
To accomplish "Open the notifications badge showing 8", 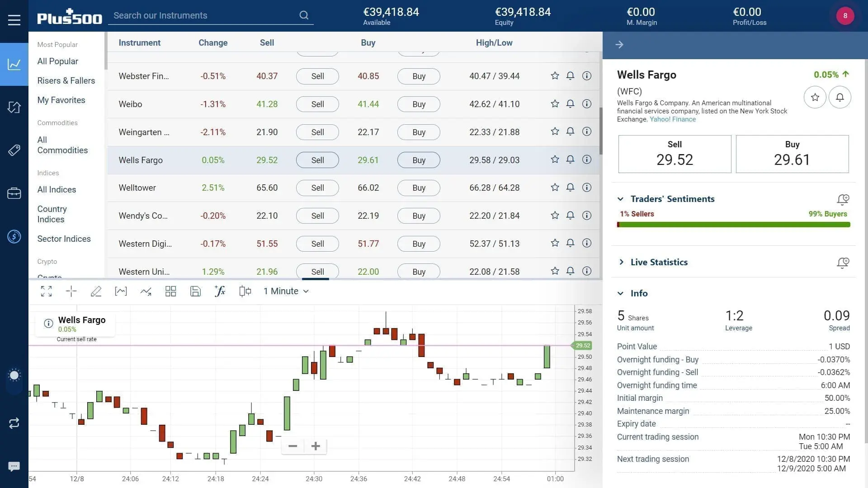I will 845,16.
